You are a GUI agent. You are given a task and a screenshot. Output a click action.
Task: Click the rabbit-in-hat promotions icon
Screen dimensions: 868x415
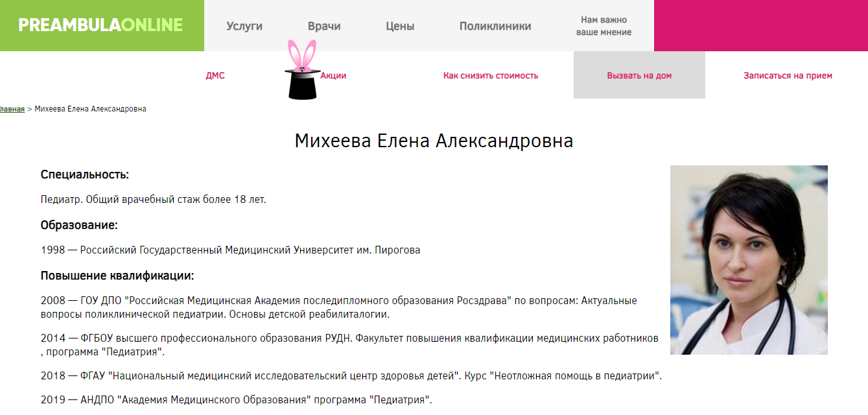[x=301, y=70]
